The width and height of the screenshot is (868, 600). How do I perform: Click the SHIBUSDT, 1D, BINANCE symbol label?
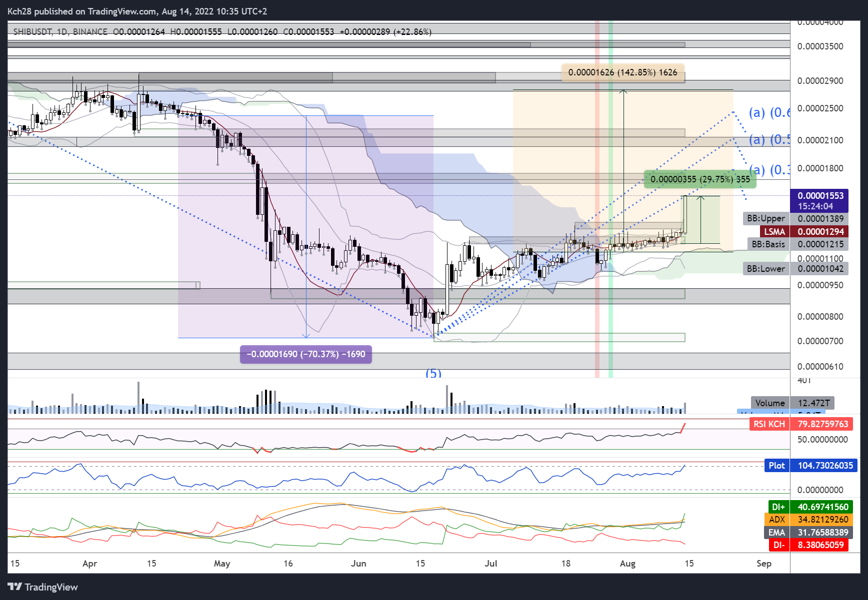point(60,31)
